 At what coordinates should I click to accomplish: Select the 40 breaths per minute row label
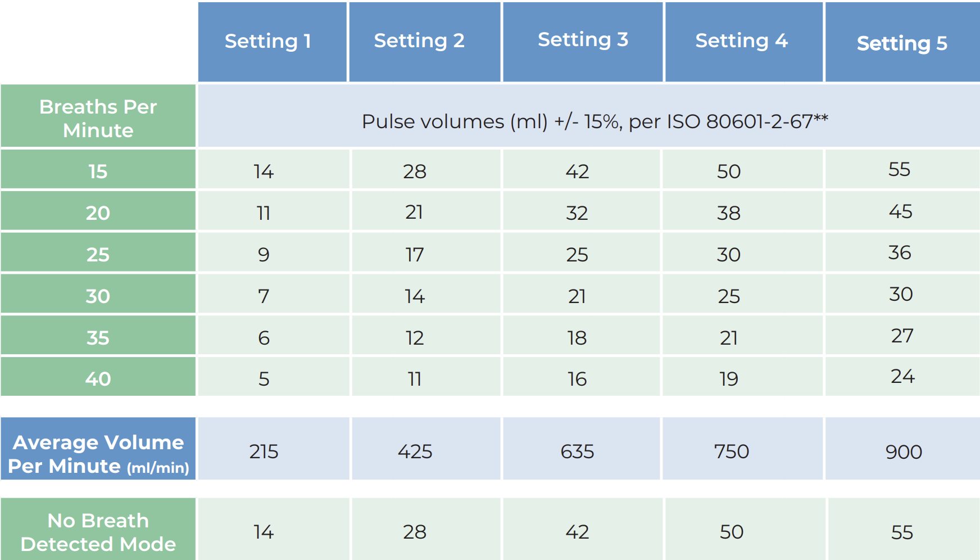click(x=98, y=378)
